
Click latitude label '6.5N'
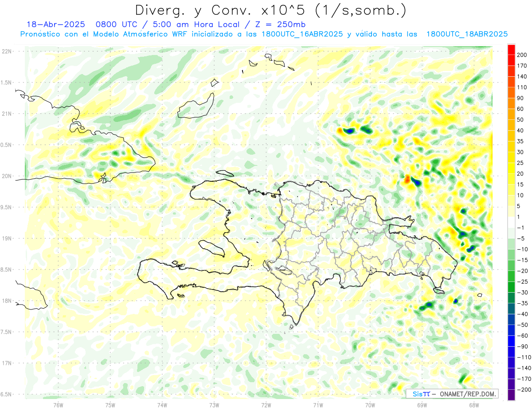click(x=6, y=394)
